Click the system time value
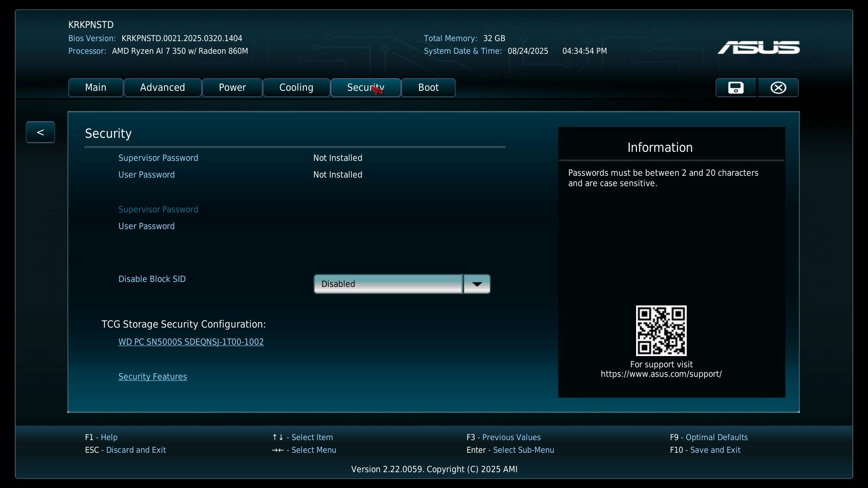 (584, 51)
